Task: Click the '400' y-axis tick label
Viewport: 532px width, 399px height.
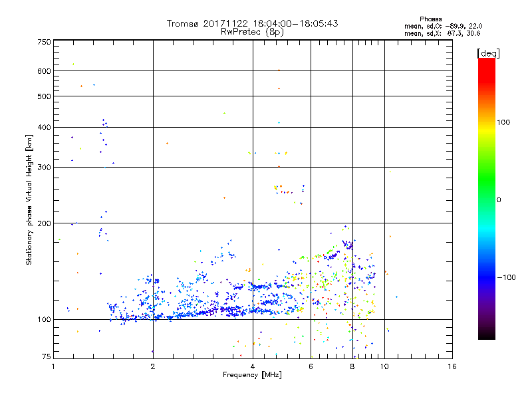Action: [x=44, y=127]
